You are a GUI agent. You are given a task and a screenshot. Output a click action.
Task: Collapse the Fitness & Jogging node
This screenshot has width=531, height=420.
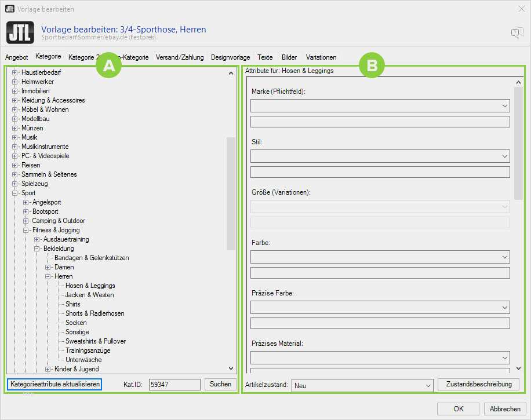(26, 230)
